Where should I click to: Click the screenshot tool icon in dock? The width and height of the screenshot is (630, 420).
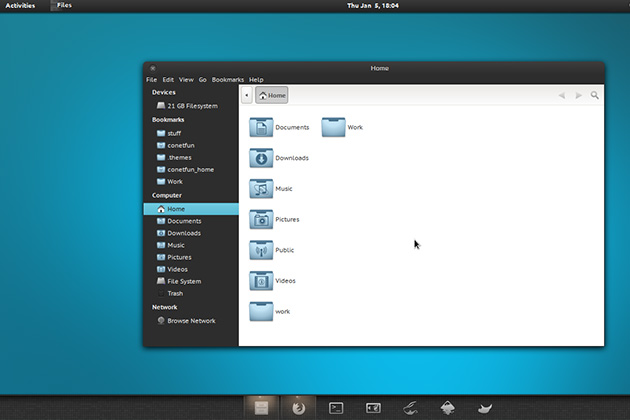(x=373, y=408)
